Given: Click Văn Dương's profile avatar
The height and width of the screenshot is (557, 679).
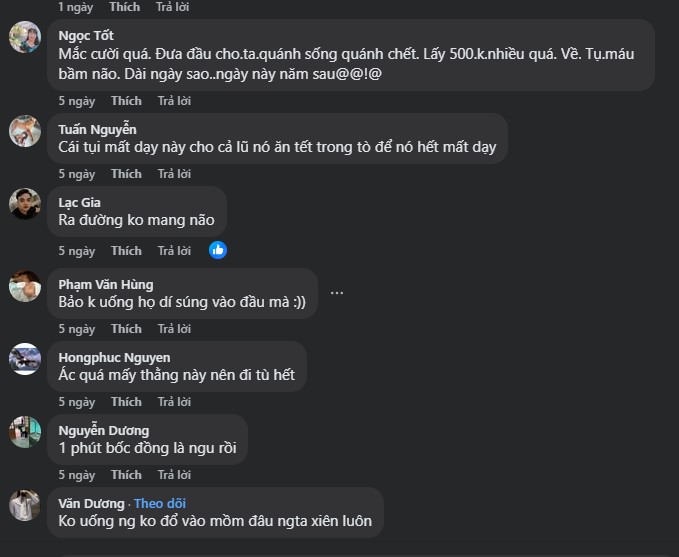Looking at the screenshot, I should click(x=25, y=505).
